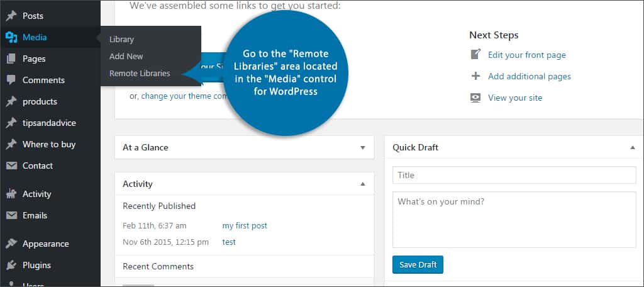The image size is (644, 287).
Task: Click the Contact envelope icon
Action: (x=11, y=166)
